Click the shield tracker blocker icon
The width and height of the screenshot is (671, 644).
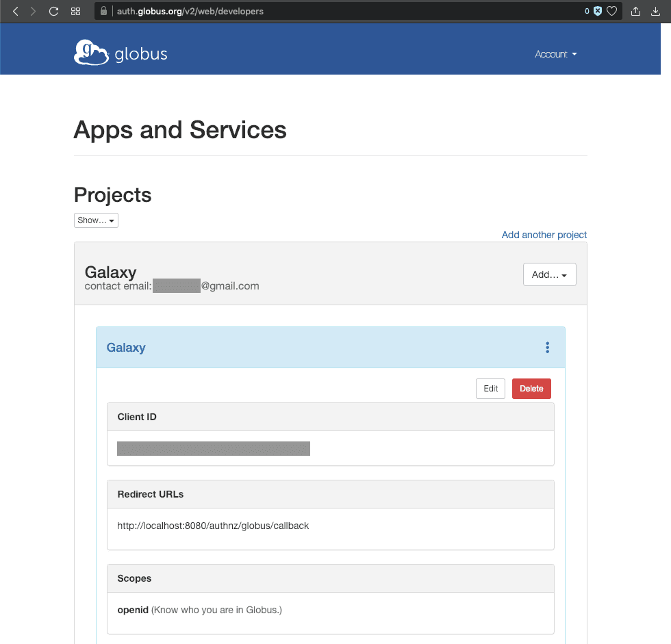click(x=598, y=11)
